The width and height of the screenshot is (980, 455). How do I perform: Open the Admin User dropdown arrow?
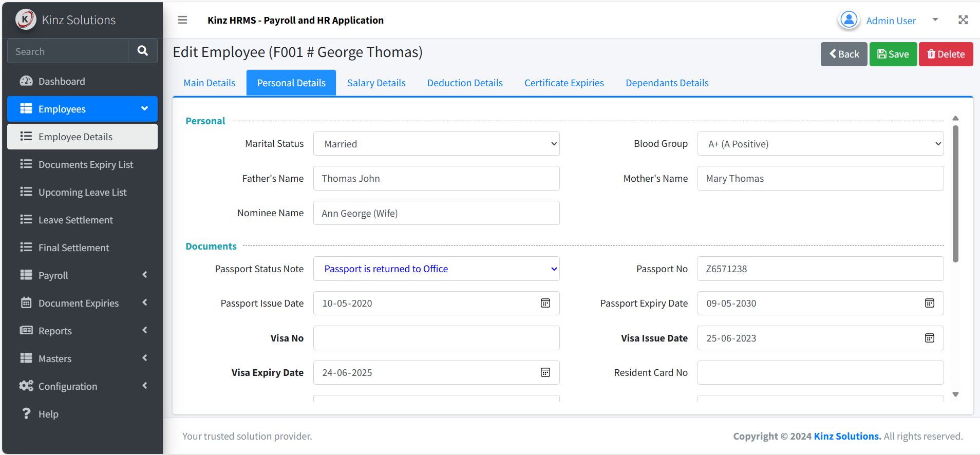tap(935, 20)
